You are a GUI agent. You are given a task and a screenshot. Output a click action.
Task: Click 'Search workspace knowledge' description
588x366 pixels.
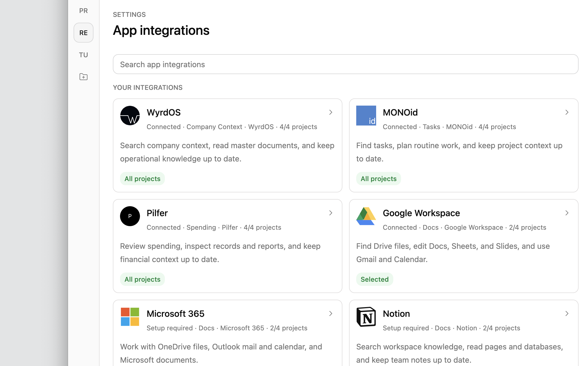click(460, 353)
